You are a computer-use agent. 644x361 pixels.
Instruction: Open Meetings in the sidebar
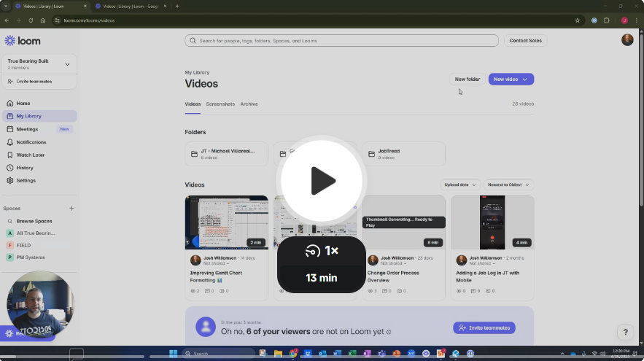[39, 129]
